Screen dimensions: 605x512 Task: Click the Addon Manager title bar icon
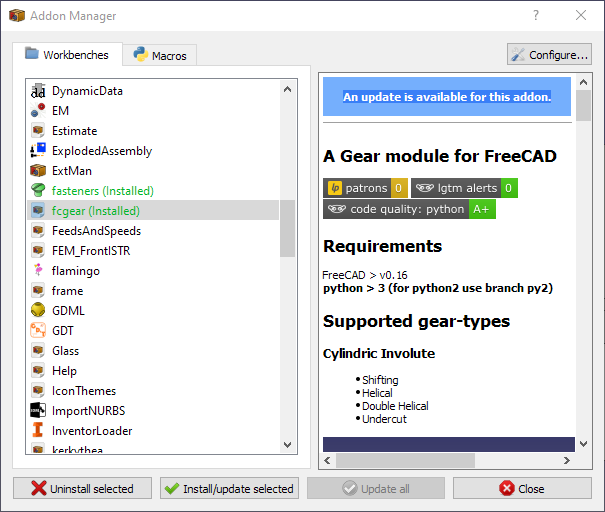(17, 16)
